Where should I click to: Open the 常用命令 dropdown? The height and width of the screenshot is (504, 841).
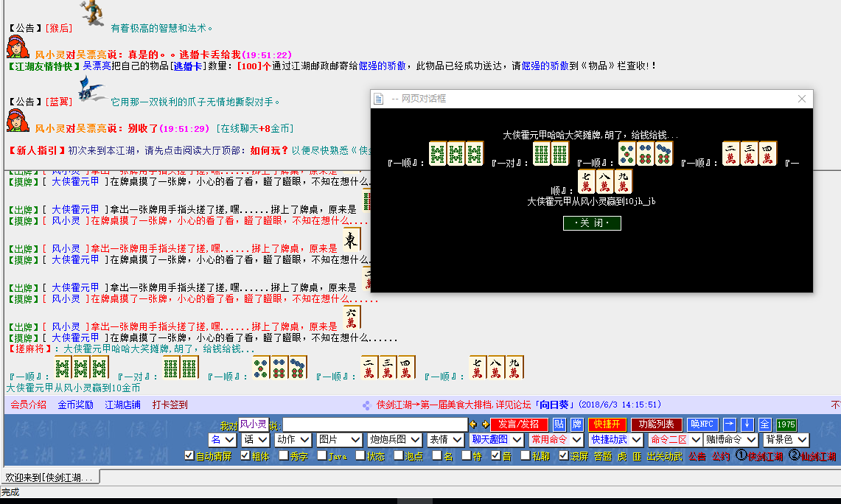(x=556, y=440)
